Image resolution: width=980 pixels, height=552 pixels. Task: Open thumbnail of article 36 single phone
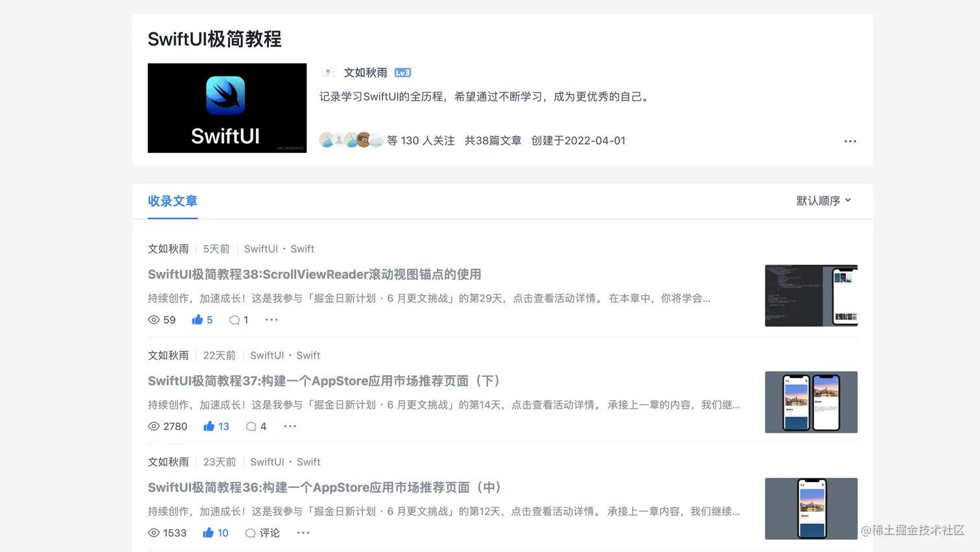pyautogui.click(x=811, y=509)
